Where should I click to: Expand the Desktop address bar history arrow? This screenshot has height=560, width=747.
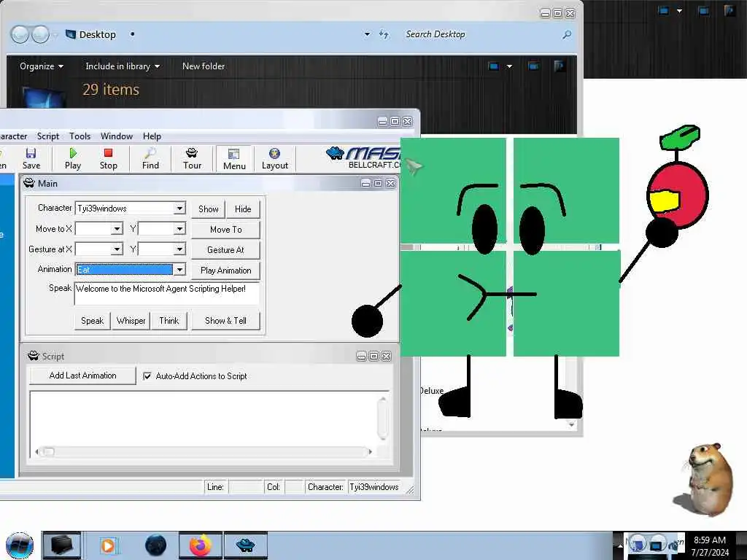[x=367, y=34]
